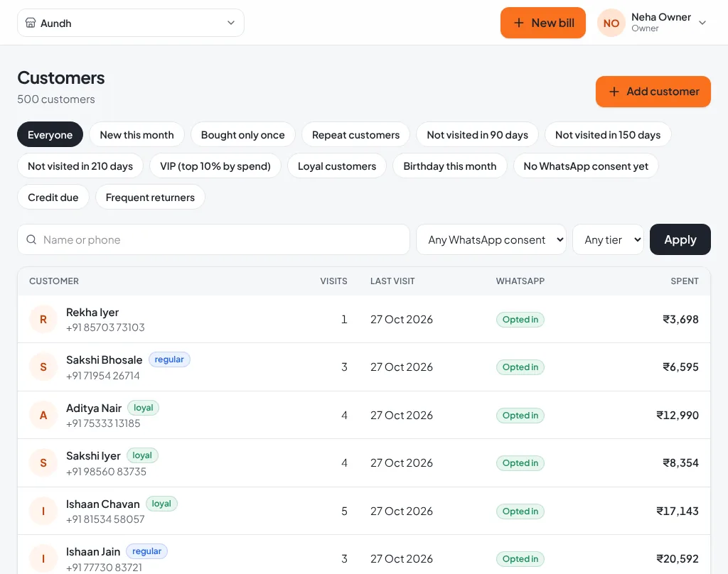Click Opted in badge for Aditya Nair
728x574 pixels.
(520, 416)
